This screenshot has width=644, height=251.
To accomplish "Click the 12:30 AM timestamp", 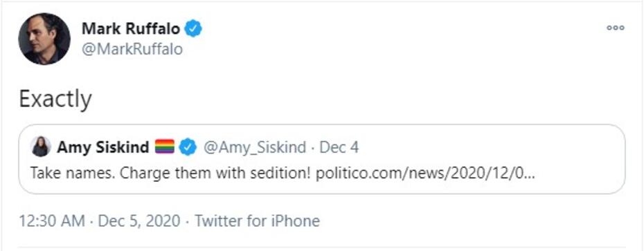I will [52, 221].
